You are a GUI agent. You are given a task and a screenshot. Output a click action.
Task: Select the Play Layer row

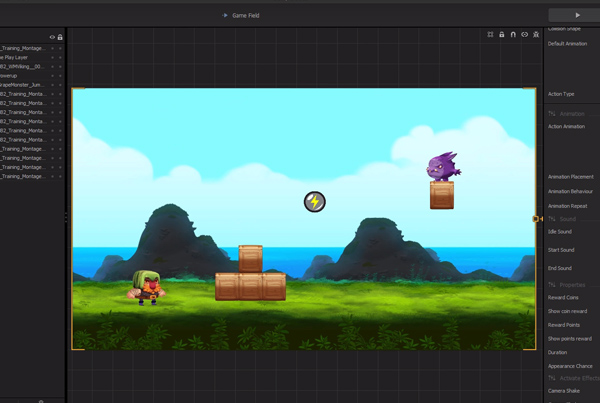[x=31, y=57]
